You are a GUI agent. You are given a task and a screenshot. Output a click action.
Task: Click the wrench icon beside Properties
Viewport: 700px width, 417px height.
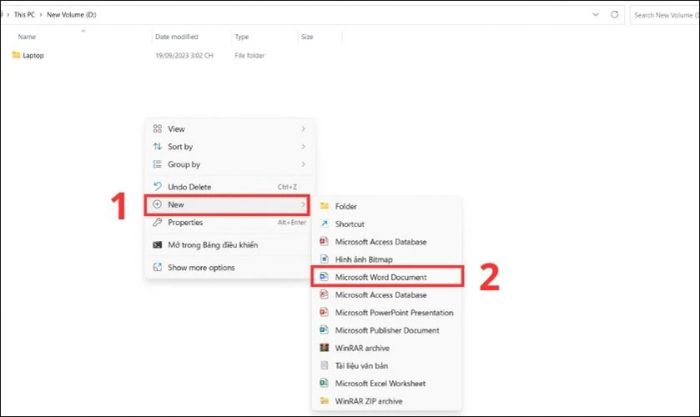157,222
